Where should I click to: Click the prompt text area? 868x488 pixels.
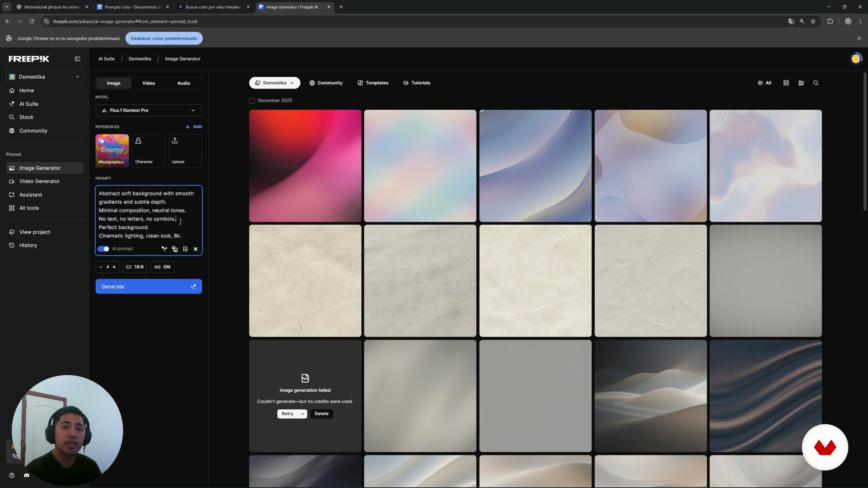point(149,215)
